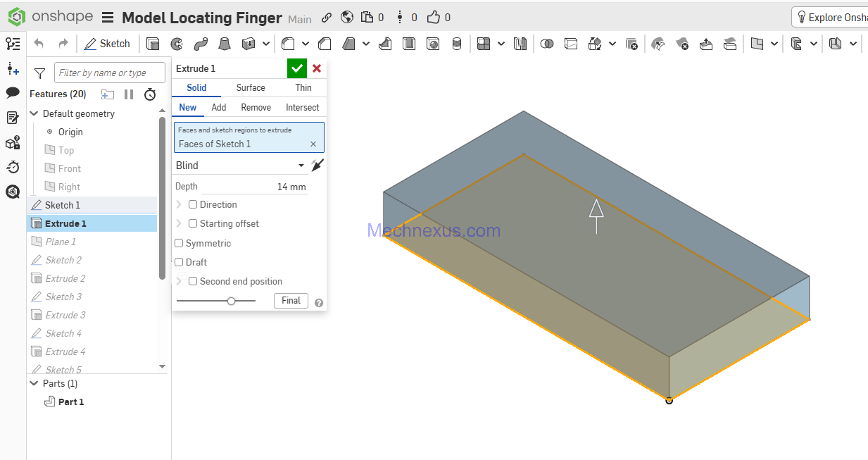868x460 pixels.
Task: Select the Add operation tab
Action: click(219, 108)
